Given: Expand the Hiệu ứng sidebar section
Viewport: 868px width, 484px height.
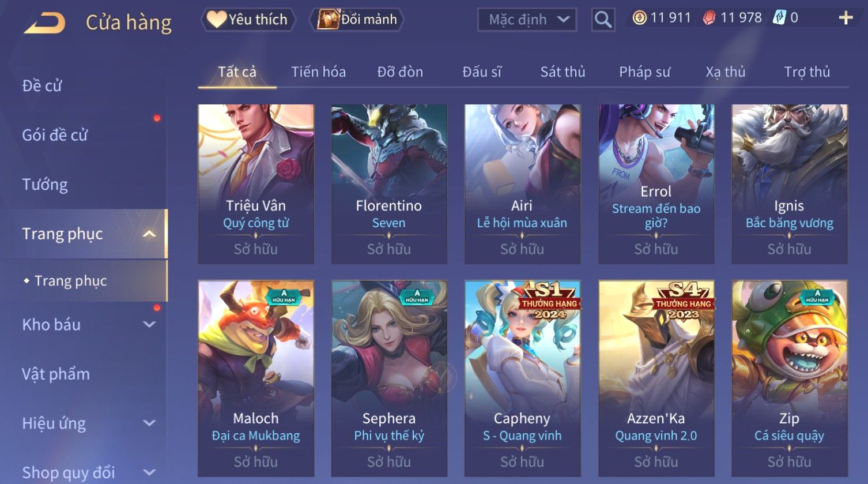Looking at the screenshot, I should pyautogui.click(x=149, y=423).
